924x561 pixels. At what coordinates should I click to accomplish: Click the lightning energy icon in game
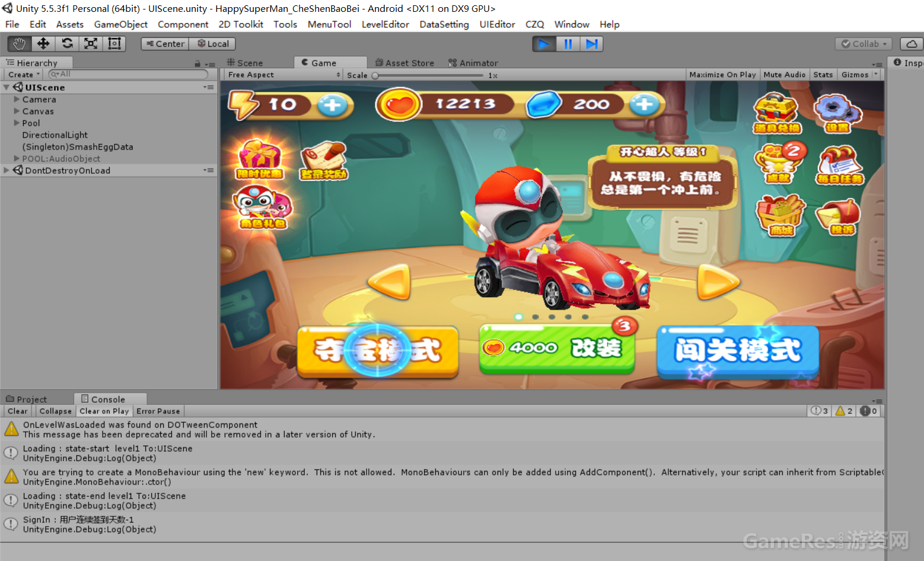click(244, 105)
